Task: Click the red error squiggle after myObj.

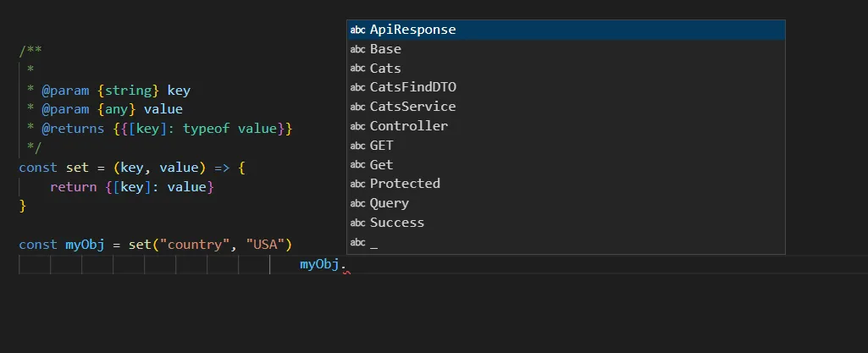Action: [x=346, y=273]
